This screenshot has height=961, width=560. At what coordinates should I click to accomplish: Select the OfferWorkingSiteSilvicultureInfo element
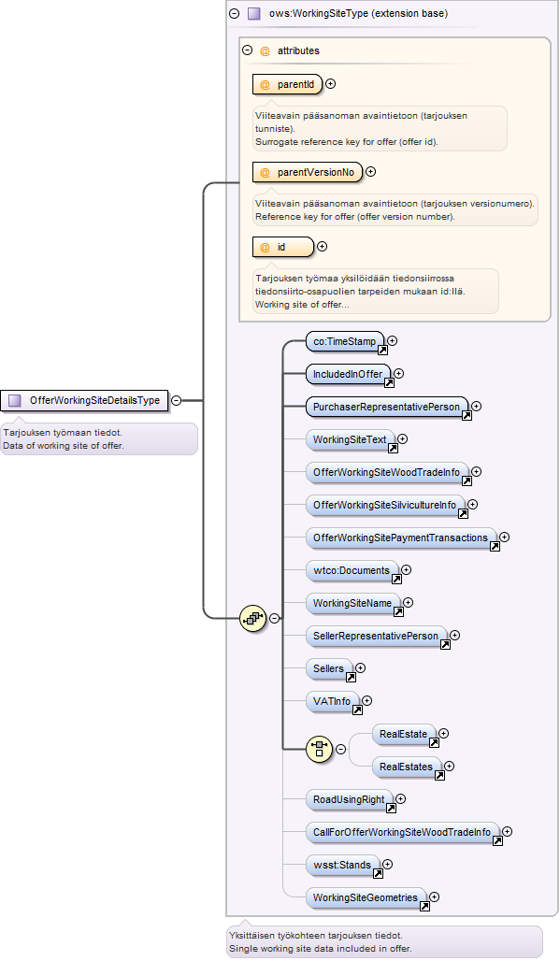(385, 505)
